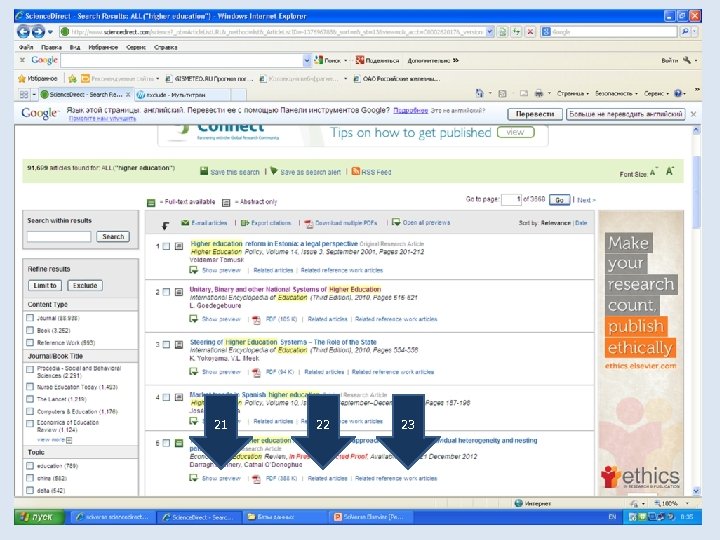Open the Правка menu

click(51, 47)
